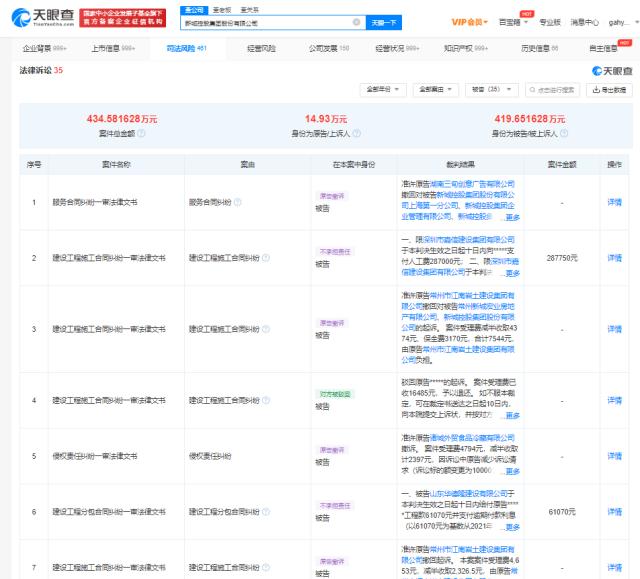
Task: Open the 全部年份 year filter dropdown
Action: click(x=386, y=90)
